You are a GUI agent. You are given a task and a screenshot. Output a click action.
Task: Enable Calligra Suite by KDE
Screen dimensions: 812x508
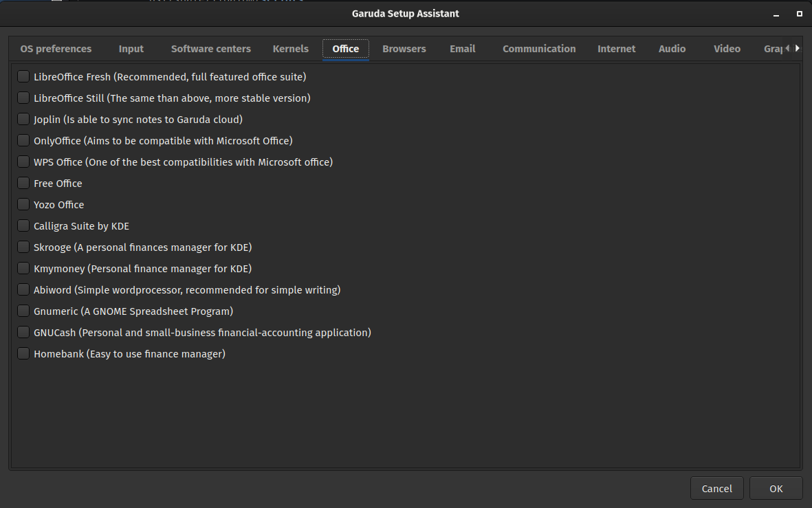click(23, 225)
